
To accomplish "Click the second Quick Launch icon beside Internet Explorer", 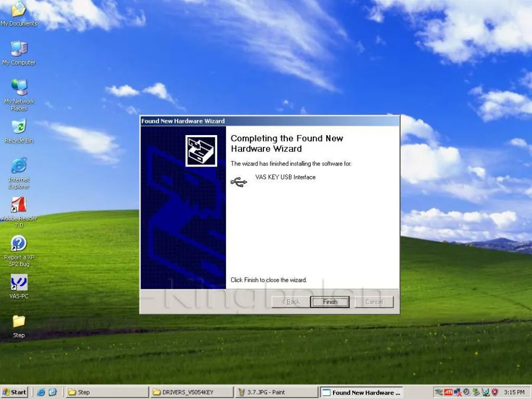I will tap(53, 392).
